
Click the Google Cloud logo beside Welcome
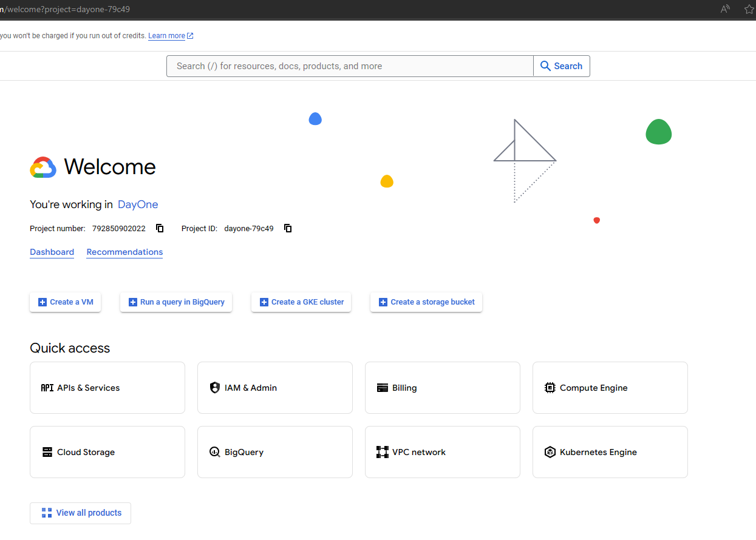pos(43,167)
